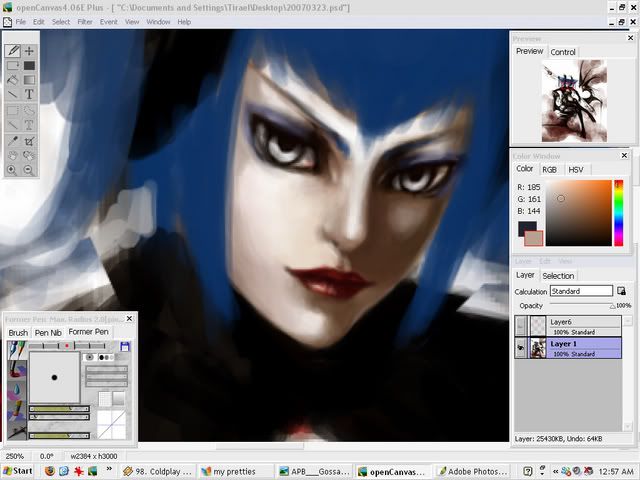Toggle the single-dot nib shape button
Image resolution: width=640 pixels, height=480 pixels.
[x=90, y=357]
